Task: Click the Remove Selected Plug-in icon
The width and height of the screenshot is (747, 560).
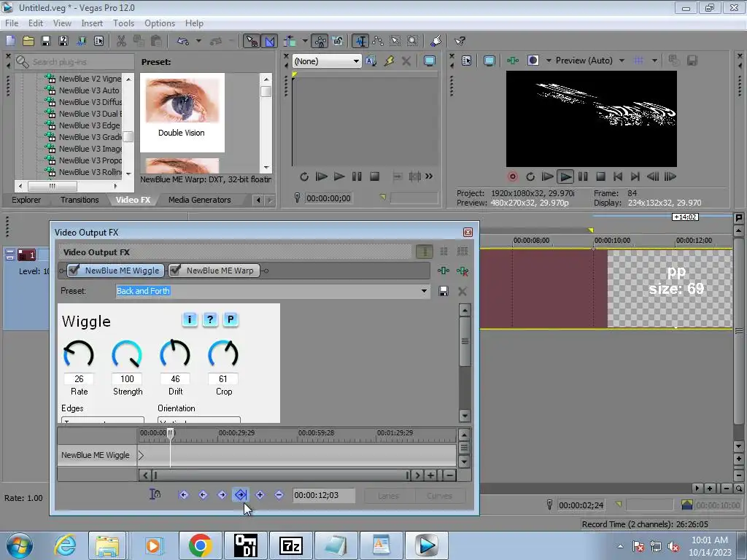Action: pos(462,271)
